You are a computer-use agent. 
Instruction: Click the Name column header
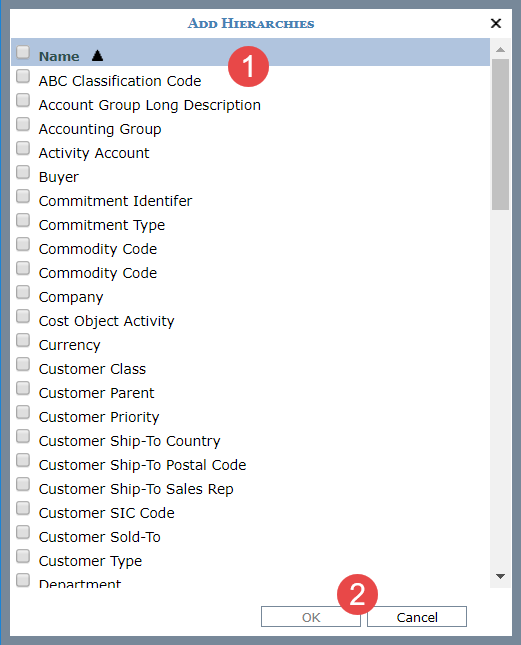point(59,56)
